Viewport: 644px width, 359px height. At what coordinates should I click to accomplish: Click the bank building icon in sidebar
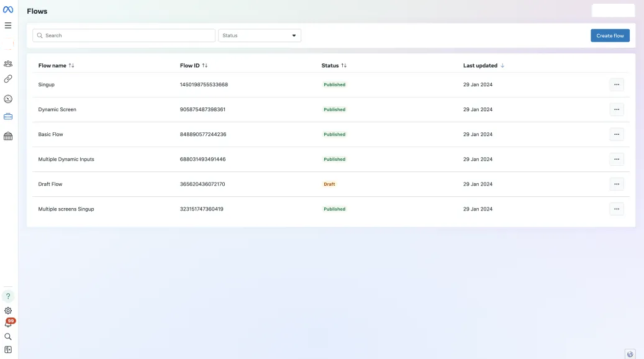(8, 136)
